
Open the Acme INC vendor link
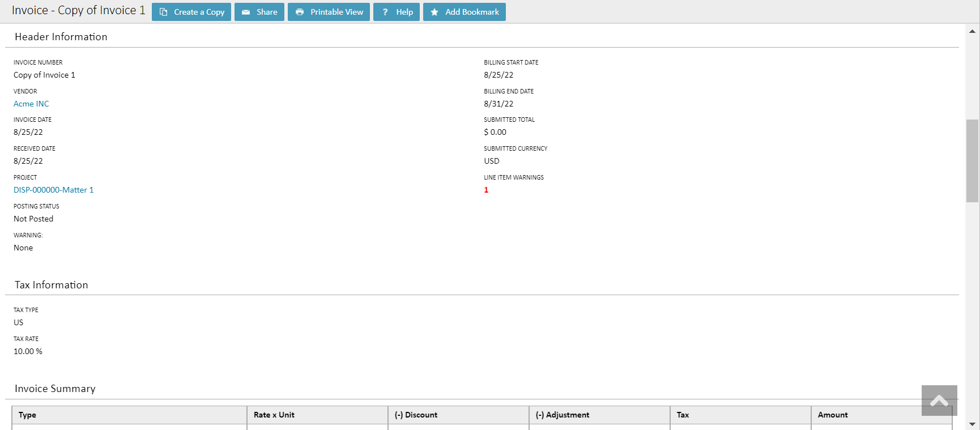31,104
